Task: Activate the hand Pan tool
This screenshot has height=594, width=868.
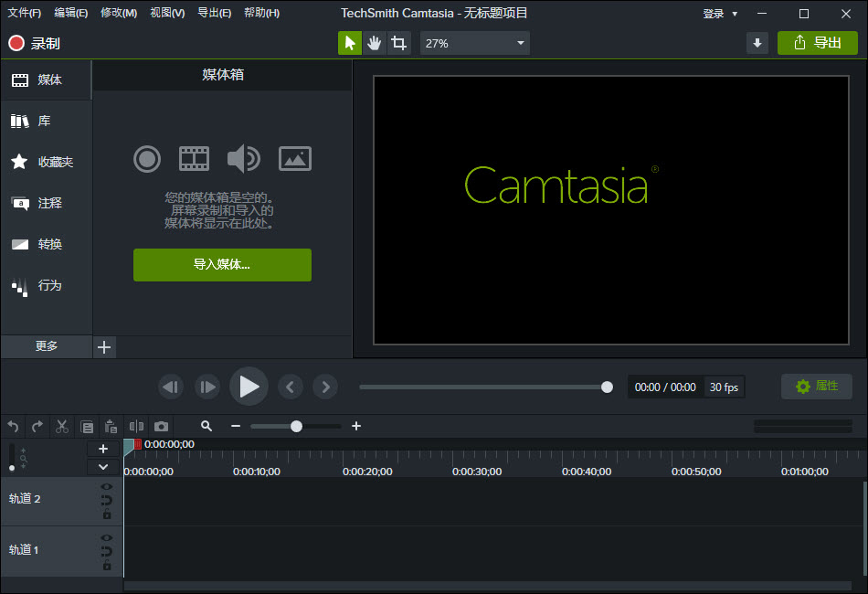Action: coord(375,43)
